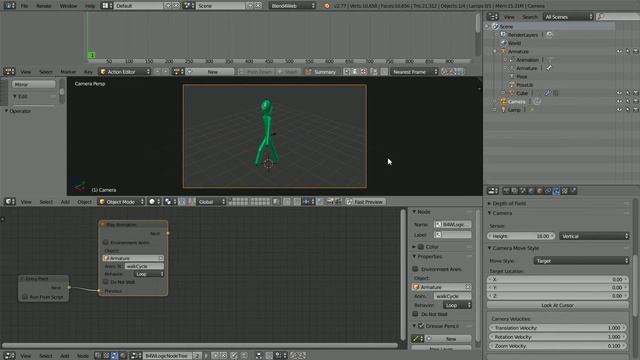640x360 pixels.
Task: Open the Marker menu in the Action Editor
Action: pyautogui.click(x=68, y=72)
